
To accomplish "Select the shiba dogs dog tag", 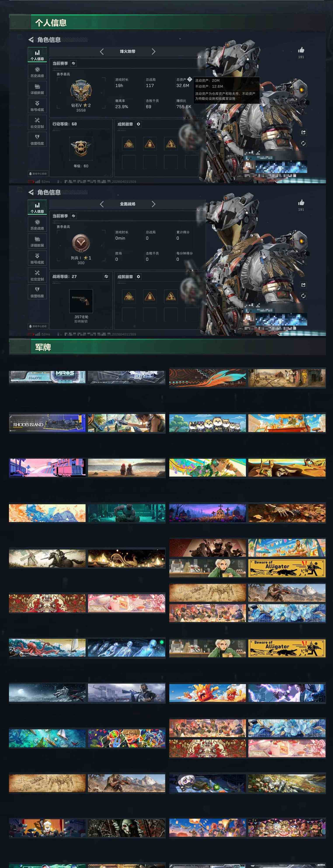I will [208, 423].
